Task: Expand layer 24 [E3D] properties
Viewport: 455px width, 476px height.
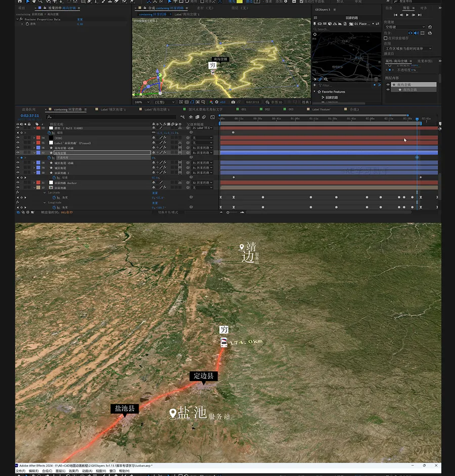Action: [34, 138]
